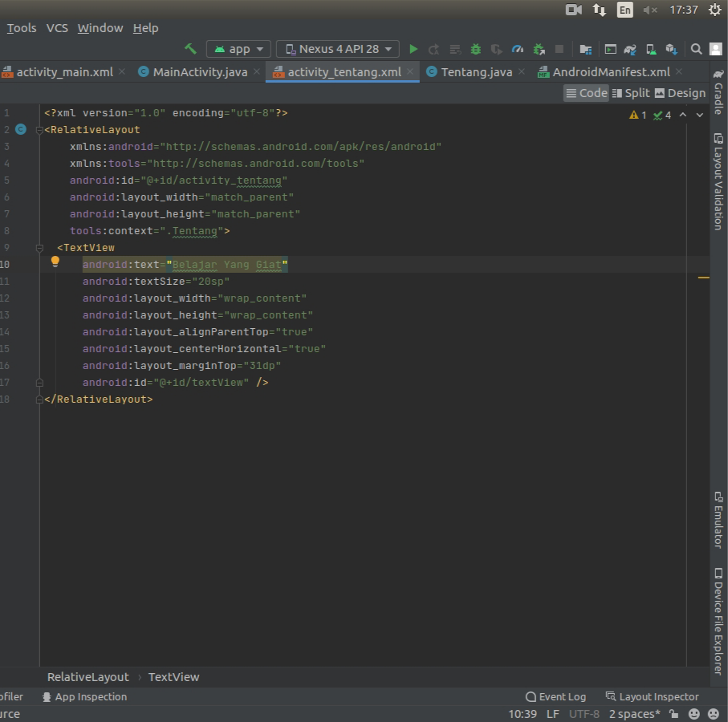
Task: Click the green Run app button
Action: coord(413,49)
